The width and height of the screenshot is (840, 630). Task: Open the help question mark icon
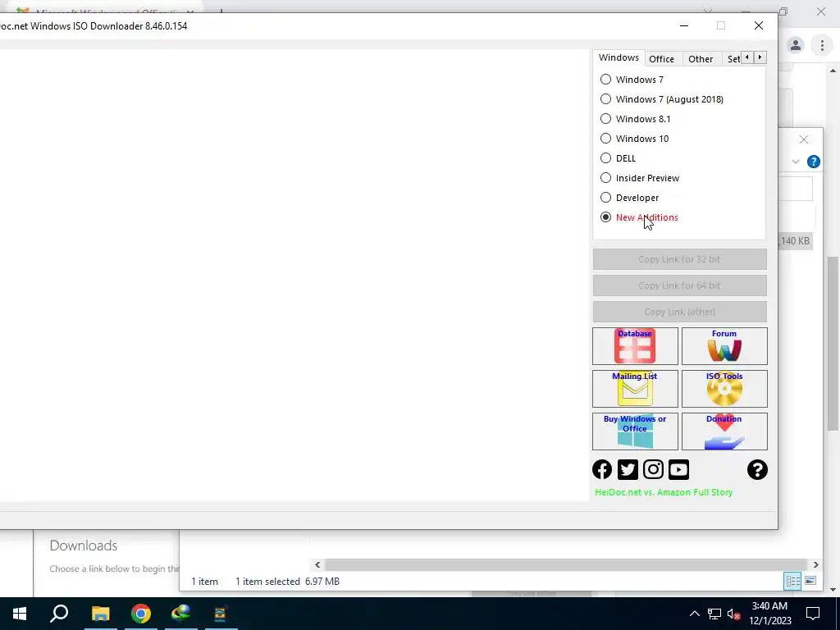(757, 470)
